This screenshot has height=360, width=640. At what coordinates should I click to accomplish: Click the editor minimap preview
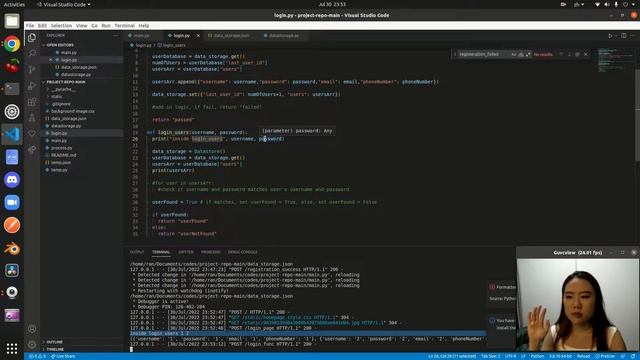click(616, 60)
